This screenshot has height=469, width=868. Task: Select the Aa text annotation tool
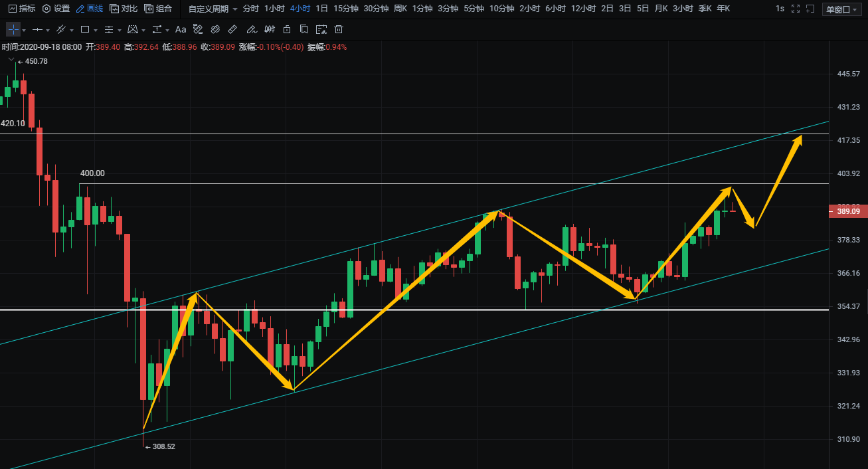tap(181, 30)
